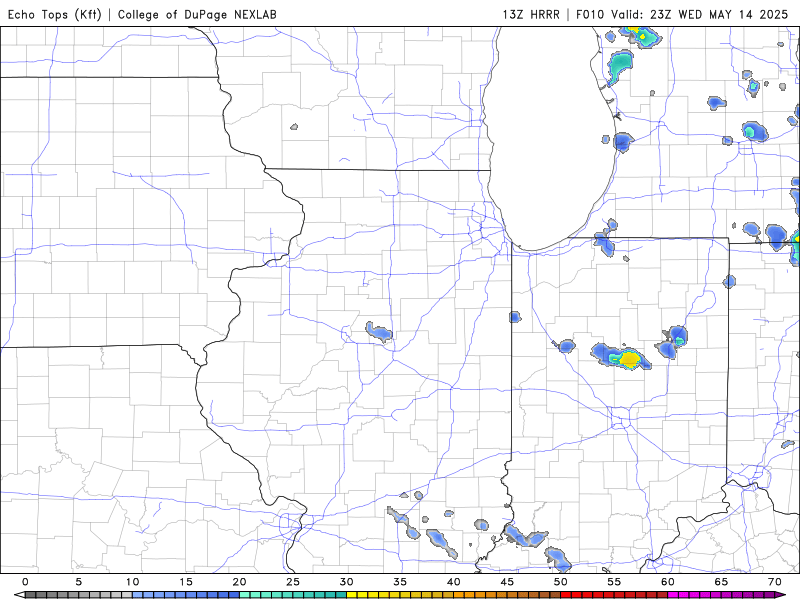
Task: Click the "55" colorbar label
Action: coord(614,582)
